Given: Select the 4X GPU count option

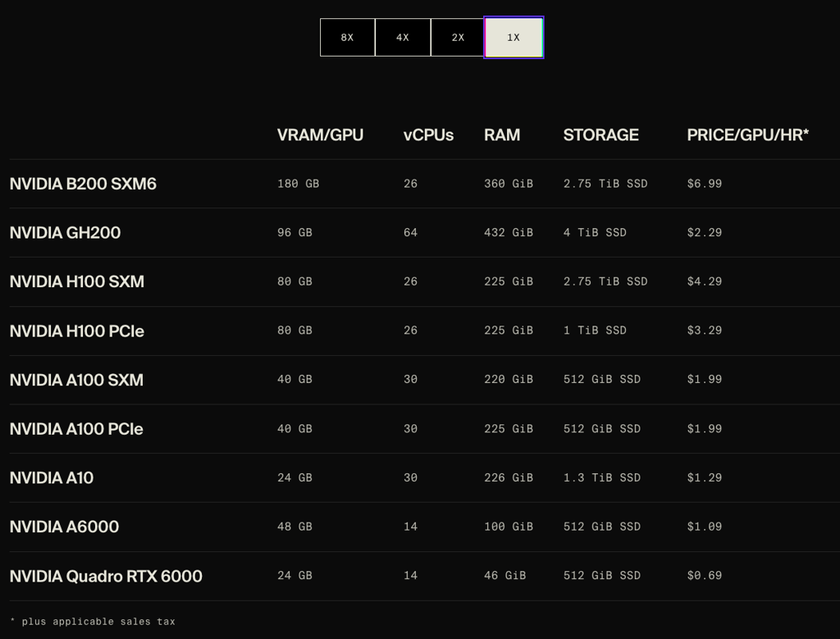Looking at the screenshot, I should 403,38.
